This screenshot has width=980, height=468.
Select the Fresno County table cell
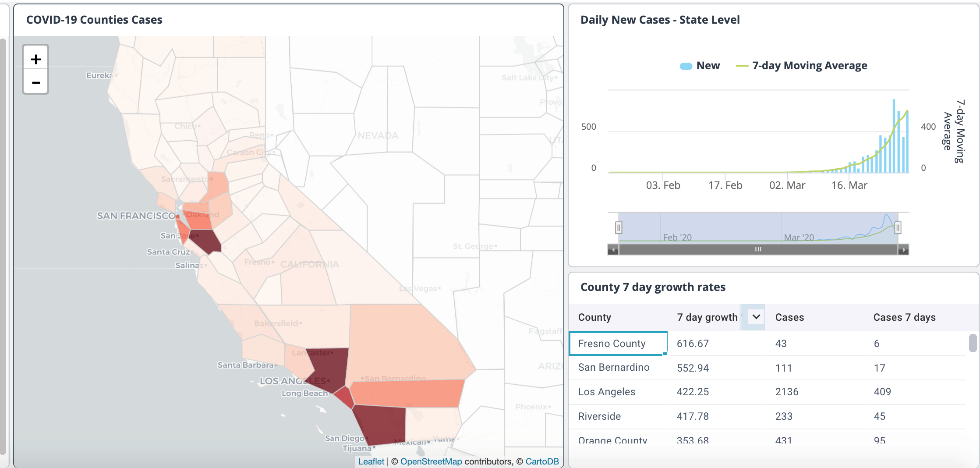pyautogui.click(x=618, y=344)
